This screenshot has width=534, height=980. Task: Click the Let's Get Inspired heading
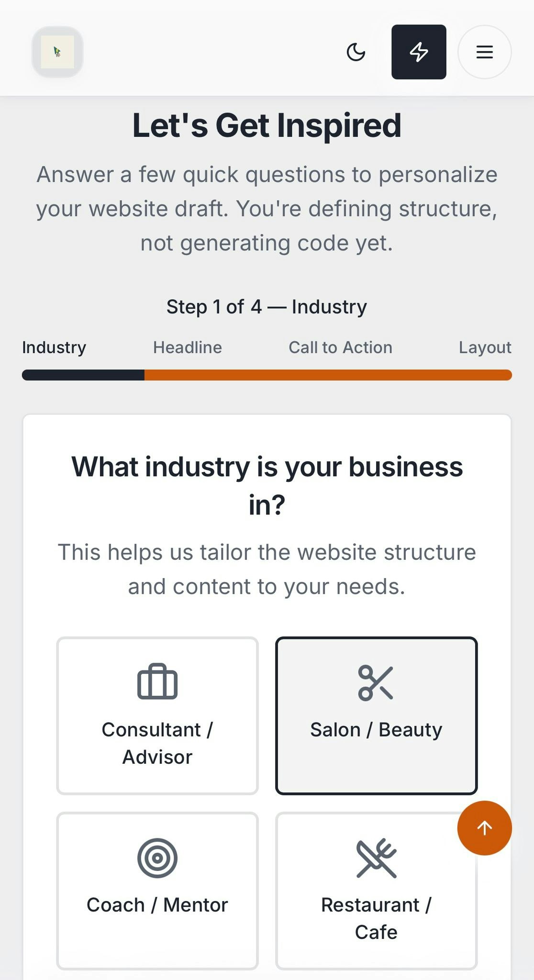click(267, 125)
